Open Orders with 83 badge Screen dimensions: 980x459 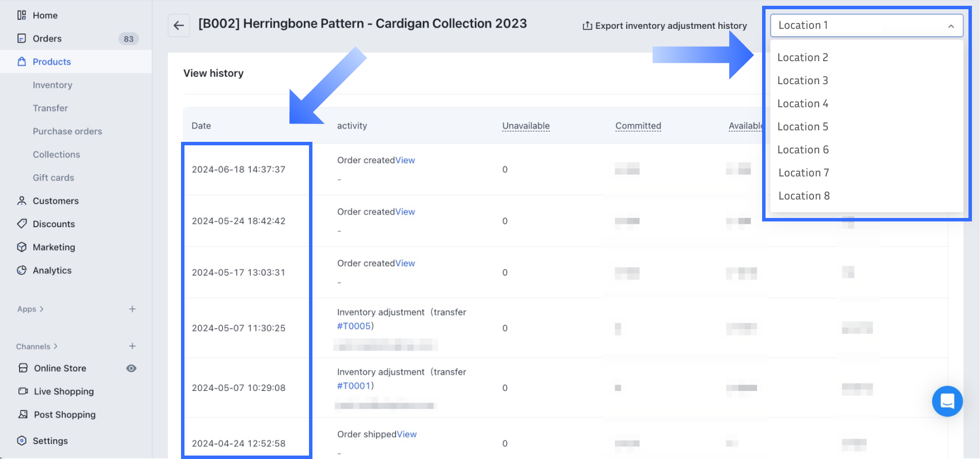(x=47, y=39)
